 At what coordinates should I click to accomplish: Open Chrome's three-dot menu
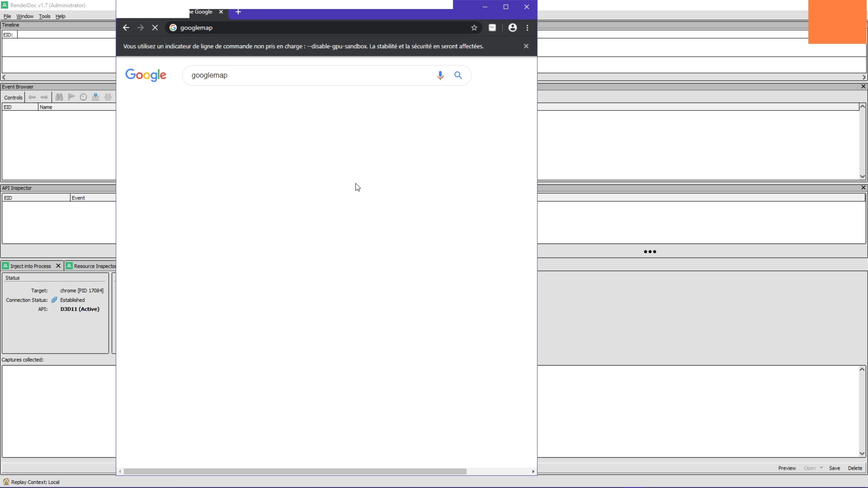(527, 28)
